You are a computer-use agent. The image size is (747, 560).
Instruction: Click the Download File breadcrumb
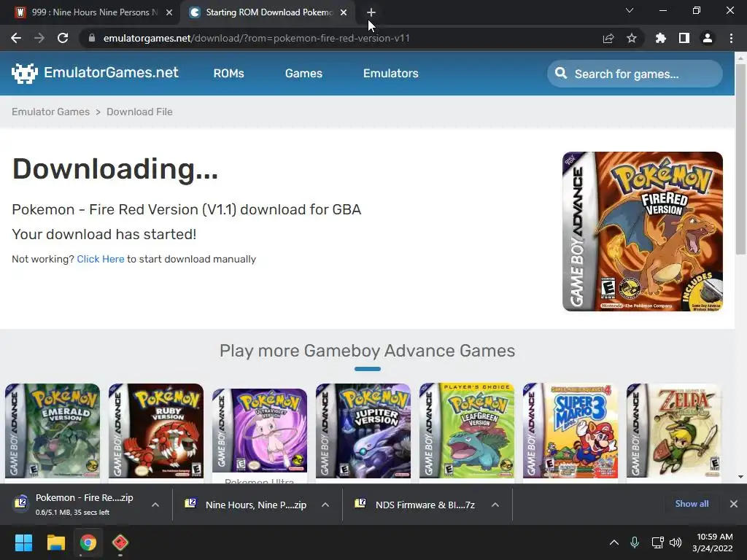[x=139, y=112]
